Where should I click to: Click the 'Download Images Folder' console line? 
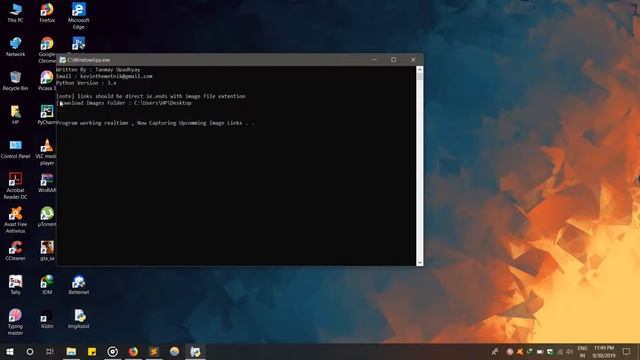pyautogui.click(x=124, y=103)
